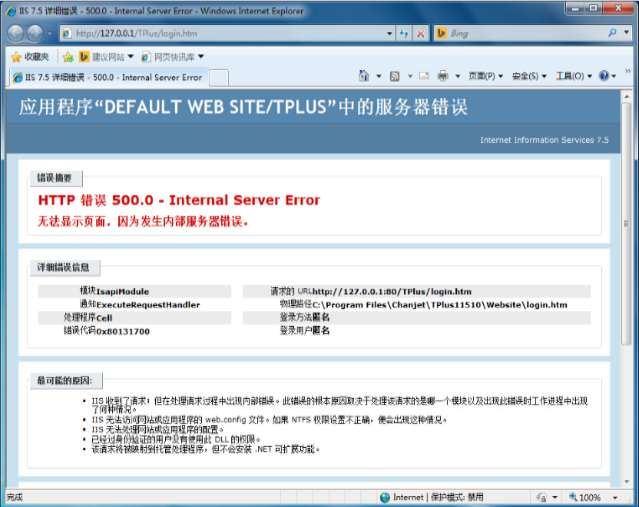Viewport: 639px width, 507px height.
Task: Click the 详细错误信息 section label
Action: point(63,267)
